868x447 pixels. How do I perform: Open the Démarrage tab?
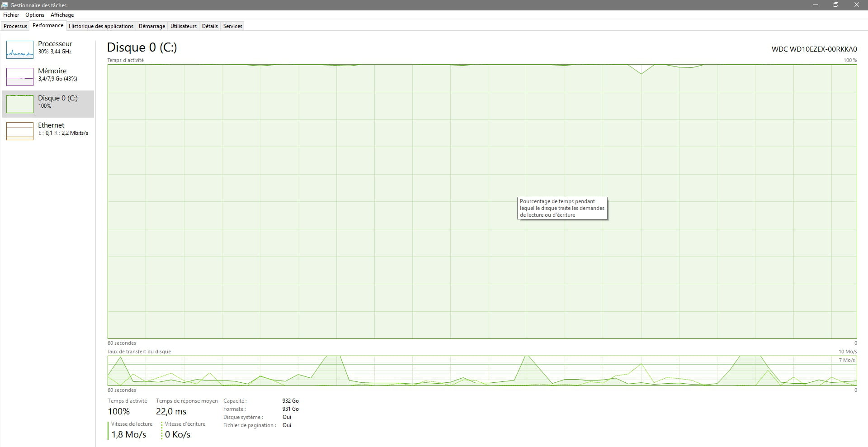[151, 26]
